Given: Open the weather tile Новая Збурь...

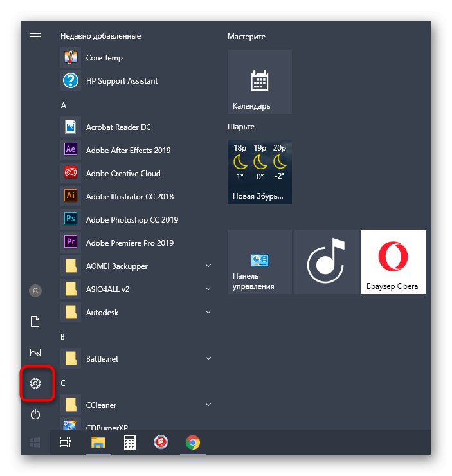Looking at the screenshot, I should (x=260, y=172).
